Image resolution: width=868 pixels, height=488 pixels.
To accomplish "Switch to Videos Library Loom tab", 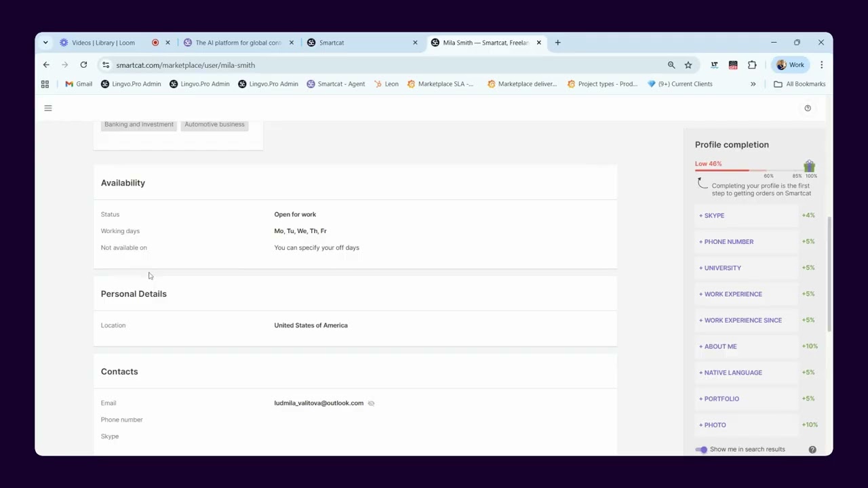I will click(x=103, y=43).
